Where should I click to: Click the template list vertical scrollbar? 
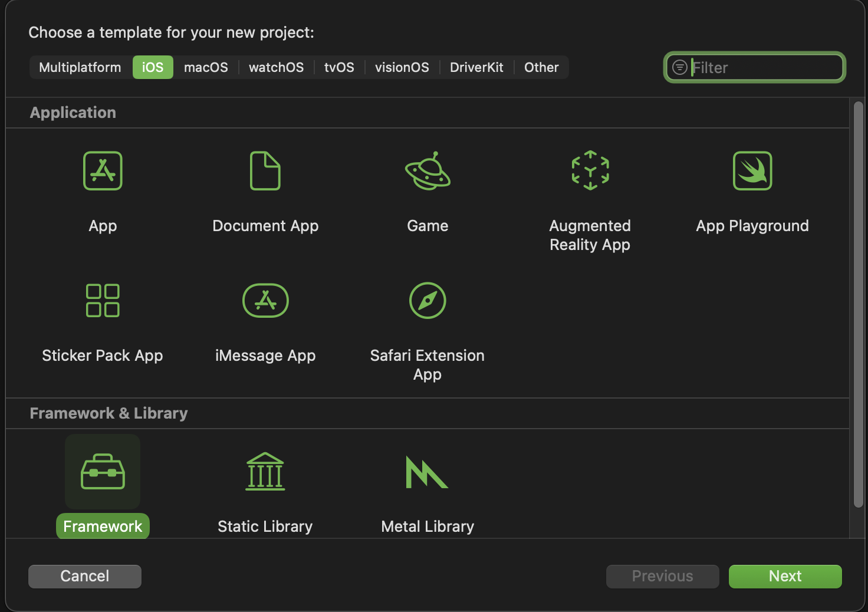(x=859, y=304)
